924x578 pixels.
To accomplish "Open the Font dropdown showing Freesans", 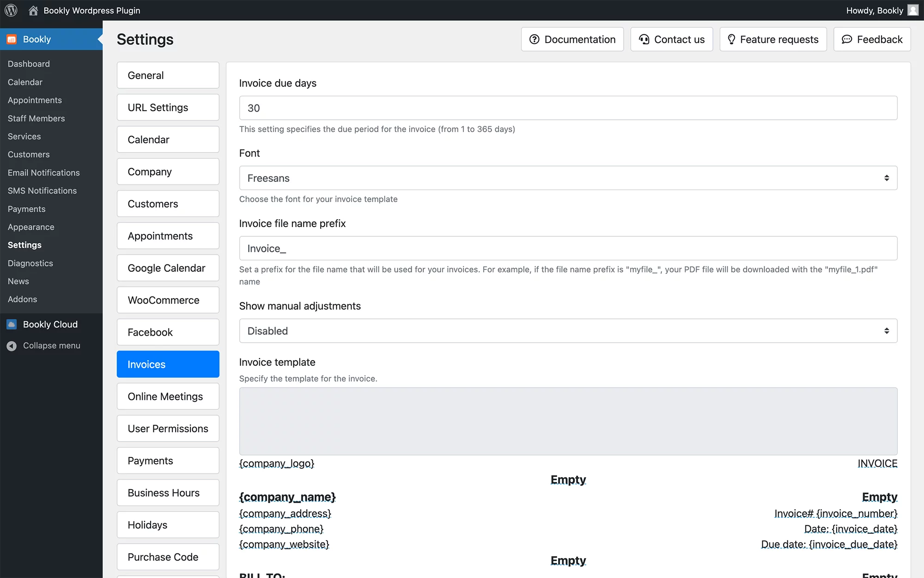I will (x=568, y=178).
